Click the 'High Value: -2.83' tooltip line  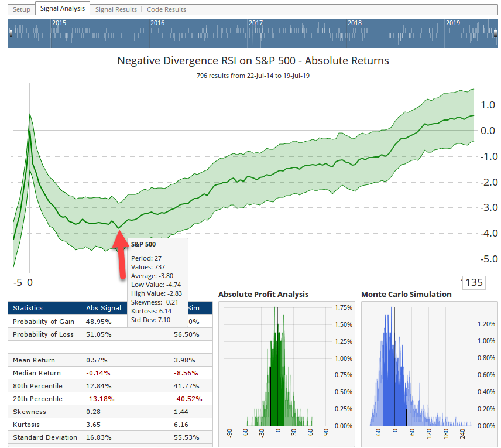(157, 293)
